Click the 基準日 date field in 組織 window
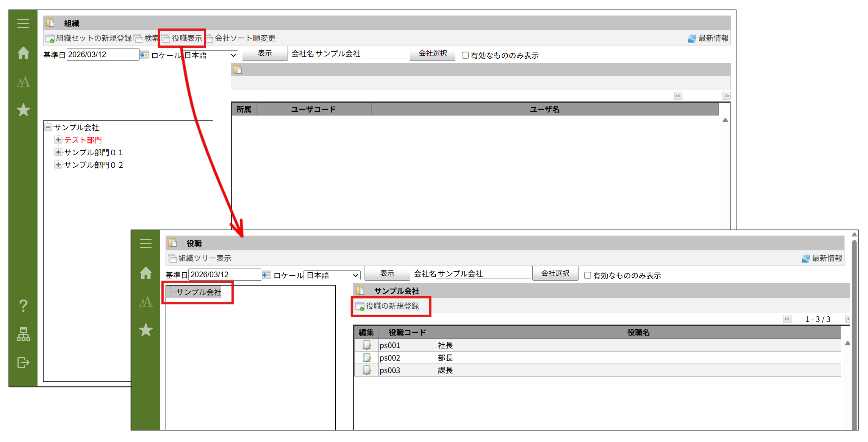 tap(102, 55)
